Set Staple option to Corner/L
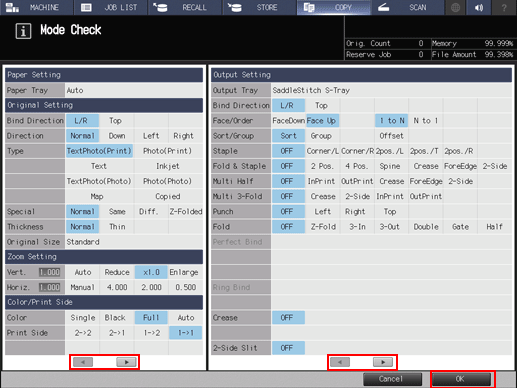This screenshot has height=388, width=517. 322,151
